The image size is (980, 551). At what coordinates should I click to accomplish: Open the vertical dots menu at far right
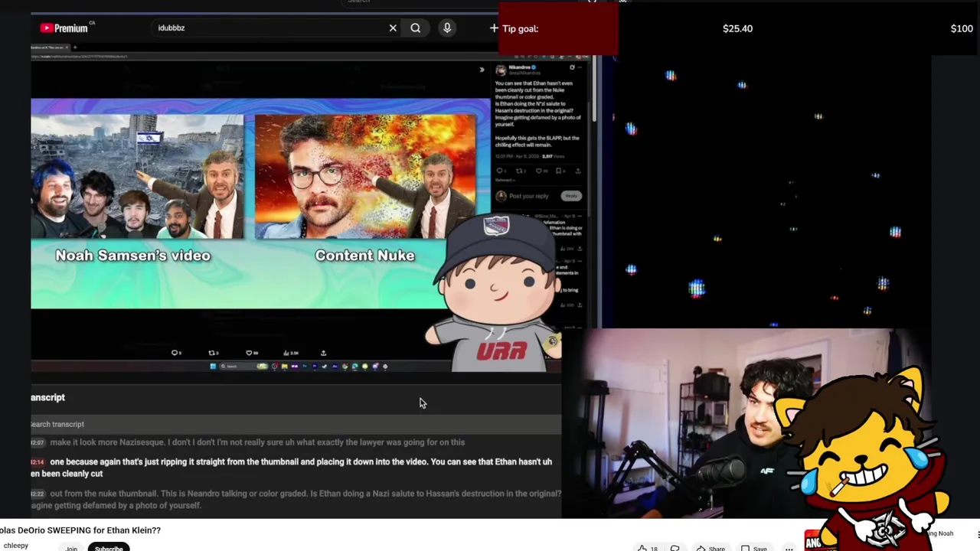(x=978, y=534)
